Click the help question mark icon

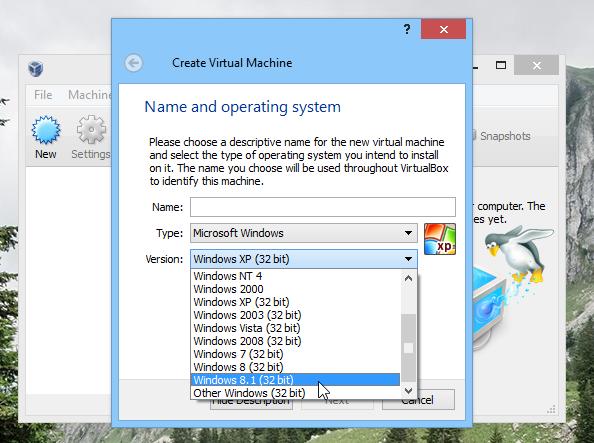pyautogui.click(x=407, y=29)
